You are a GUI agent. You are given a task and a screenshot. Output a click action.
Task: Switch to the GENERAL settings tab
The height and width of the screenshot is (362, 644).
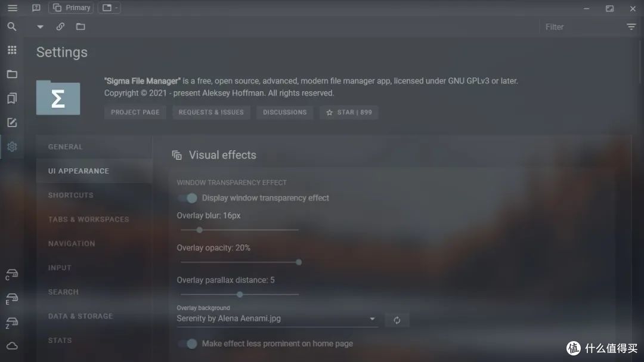point(94,147)
